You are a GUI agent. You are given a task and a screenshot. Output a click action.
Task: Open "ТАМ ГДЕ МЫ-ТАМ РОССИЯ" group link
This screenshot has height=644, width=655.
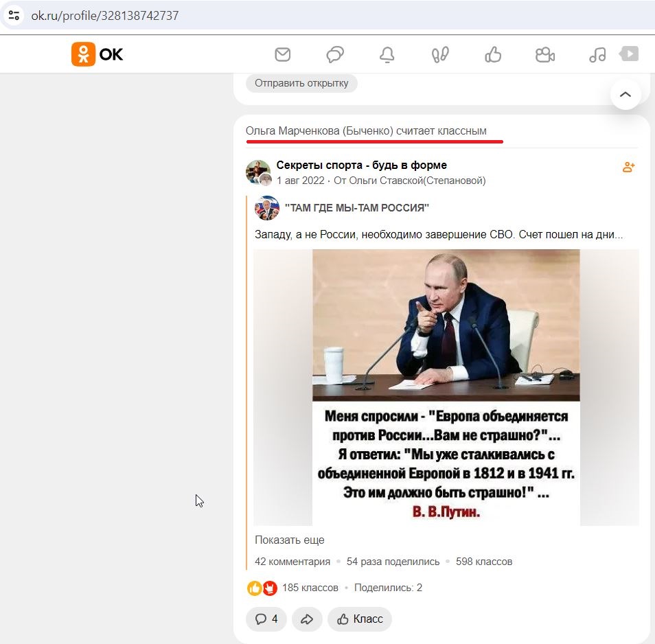click(357, 207)
